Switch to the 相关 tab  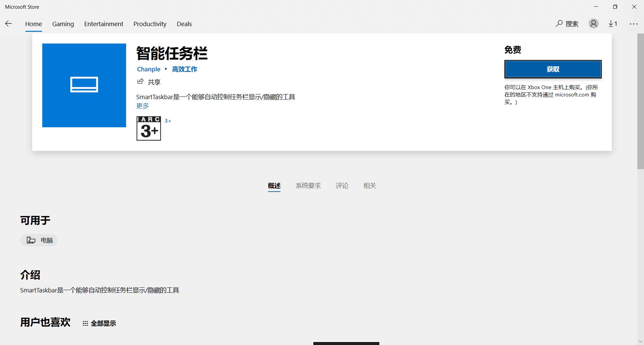(369, 186)
